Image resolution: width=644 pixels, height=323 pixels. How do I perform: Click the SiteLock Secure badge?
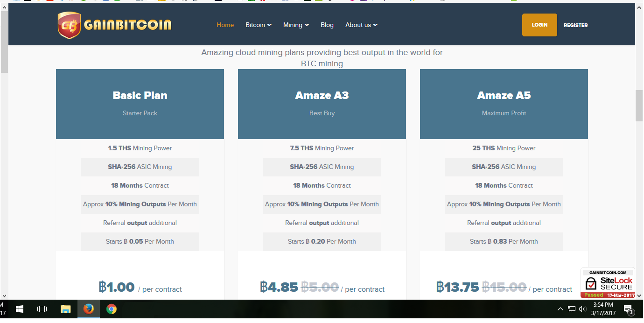pyautogui.click(x=608, y=283)
